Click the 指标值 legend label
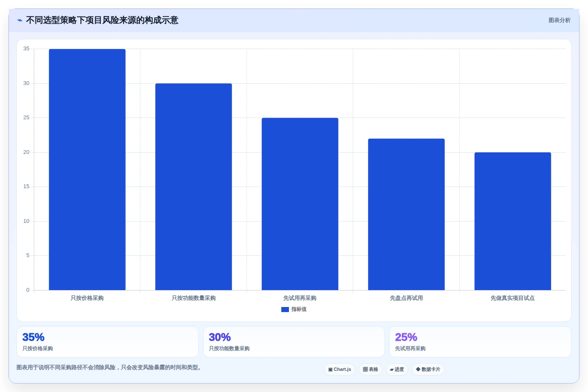Image resolution: width=588 pixels, height=392 pixels. pyautogui.click(x=299, y=310)
